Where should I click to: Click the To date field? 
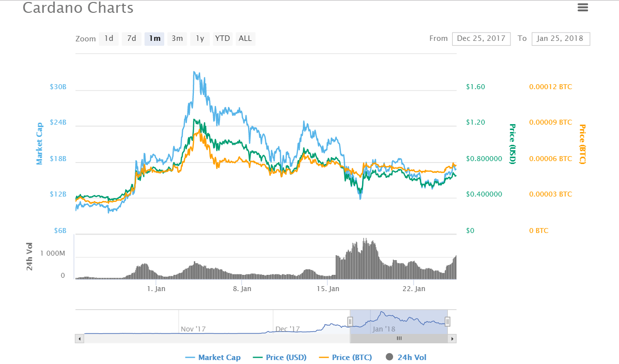tap(560, 38)
